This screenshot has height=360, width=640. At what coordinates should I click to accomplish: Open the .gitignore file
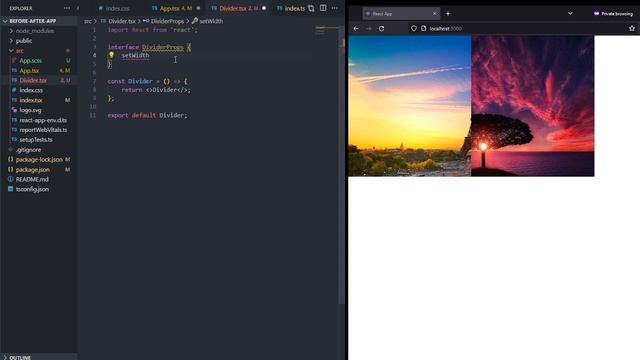pos(28,150)
